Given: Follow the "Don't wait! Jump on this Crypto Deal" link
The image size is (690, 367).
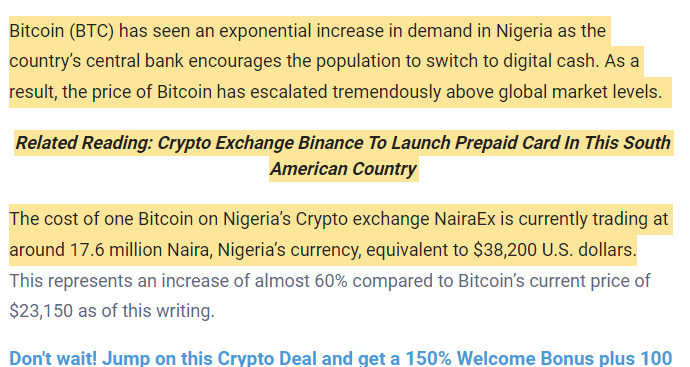Looking at the screenshot, I should [341, 358].
